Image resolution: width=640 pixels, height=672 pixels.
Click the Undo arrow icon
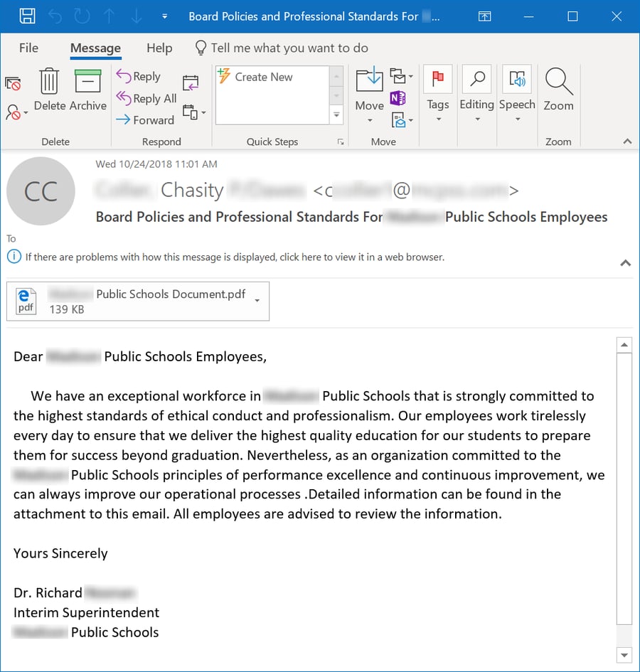[55, 16]
